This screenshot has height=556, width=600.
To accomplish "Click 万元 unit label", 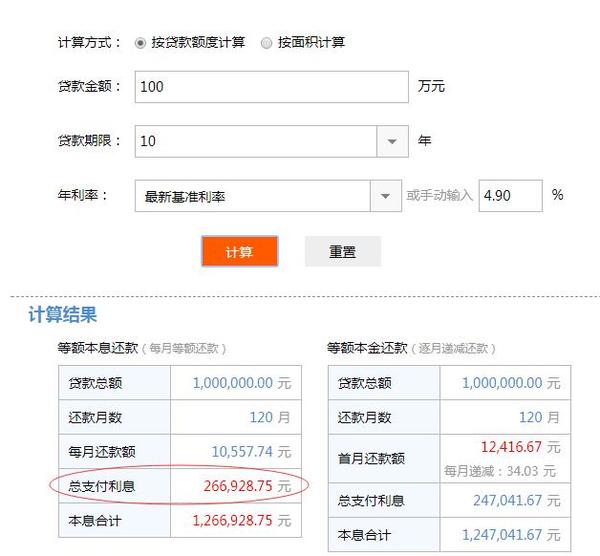I will tap(431, 86).
